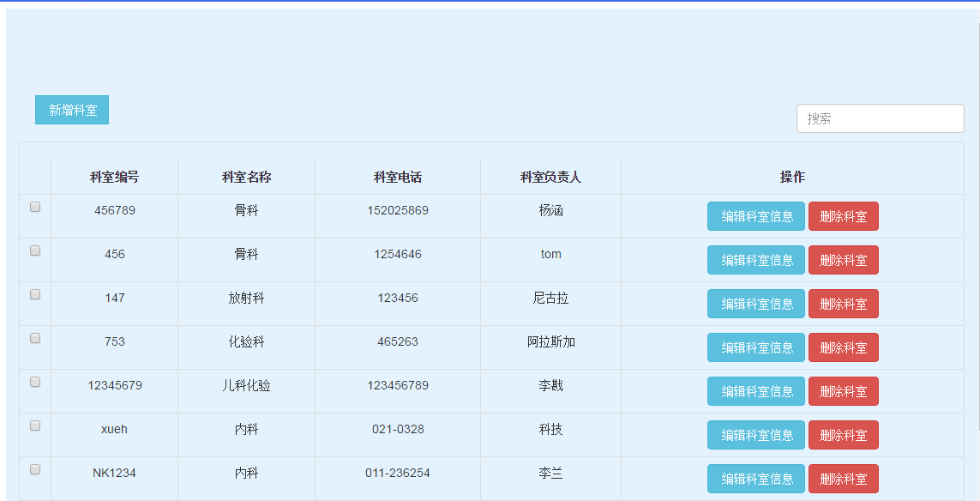Image resolution: width=980 pixels, height=501 pixels.
Task: Delete the 放射科 department
Action: (843, 304)
